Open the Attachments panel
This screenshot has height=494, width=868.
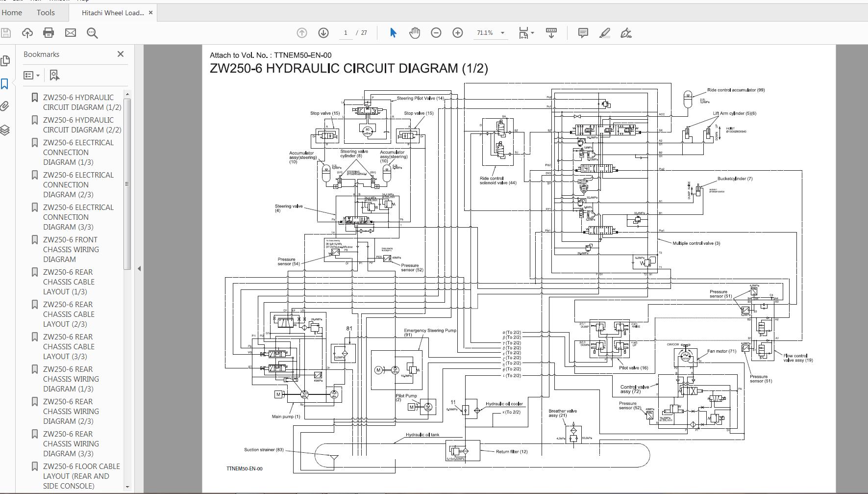tap(5, 106)
